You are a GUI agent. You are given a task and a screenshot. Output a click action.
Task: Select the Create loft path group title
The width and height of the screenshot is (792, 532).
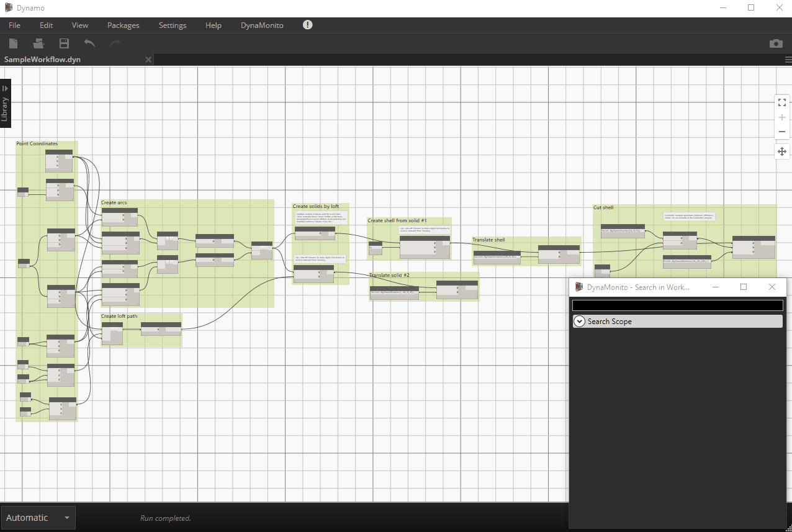119,317
